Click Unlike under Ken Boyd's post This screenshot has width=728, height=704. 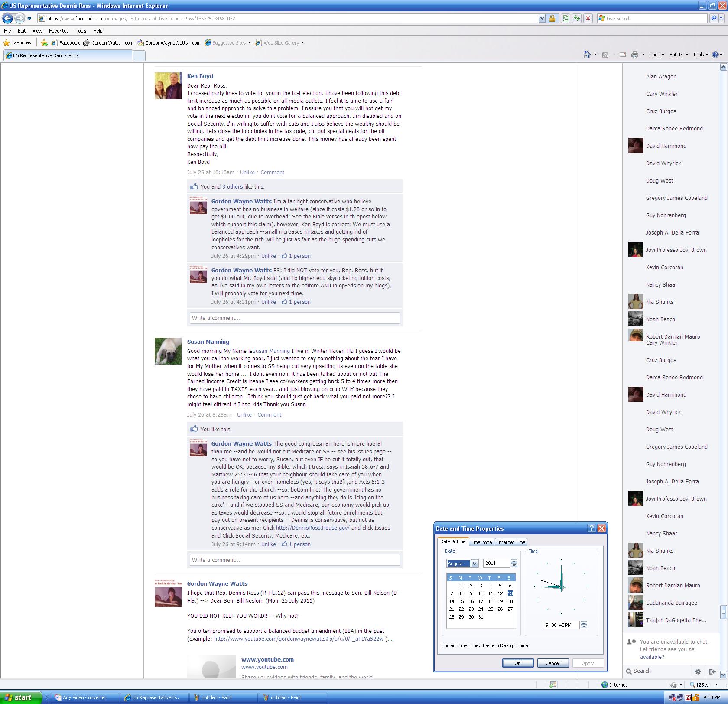247,173
